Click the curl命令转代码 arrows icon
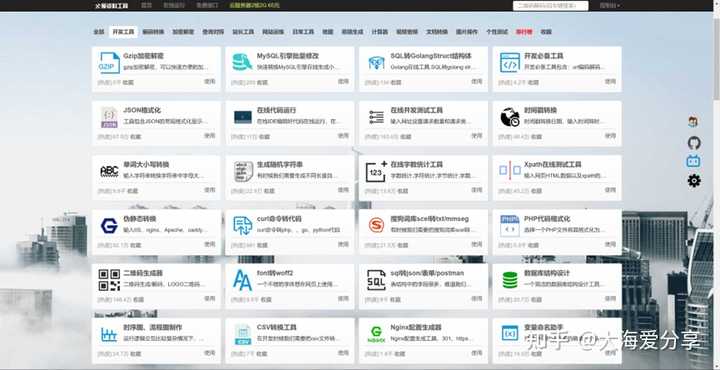The width and height of the screenshot is (720, 370). pyautogui.click(x=242, y=226)
